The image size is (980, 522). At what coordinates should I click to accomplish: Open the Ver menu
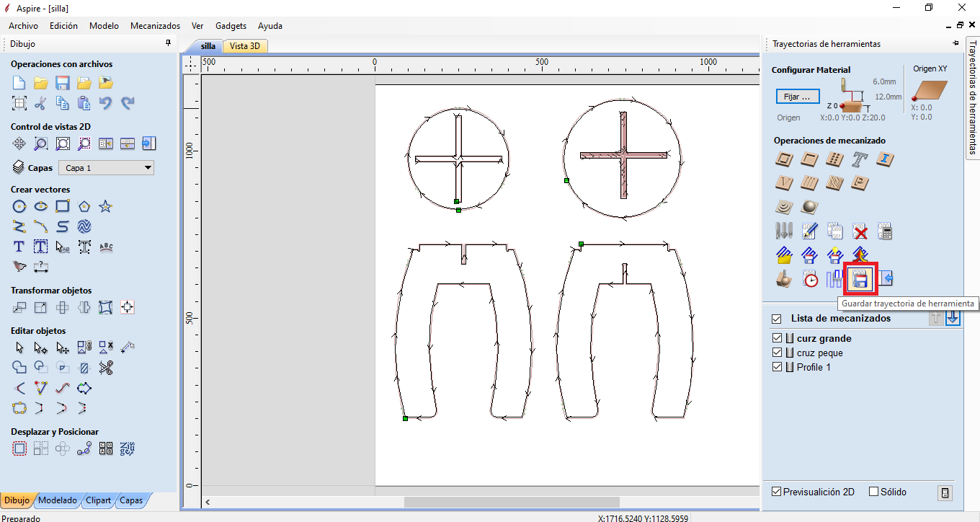(x=197, y=26)
